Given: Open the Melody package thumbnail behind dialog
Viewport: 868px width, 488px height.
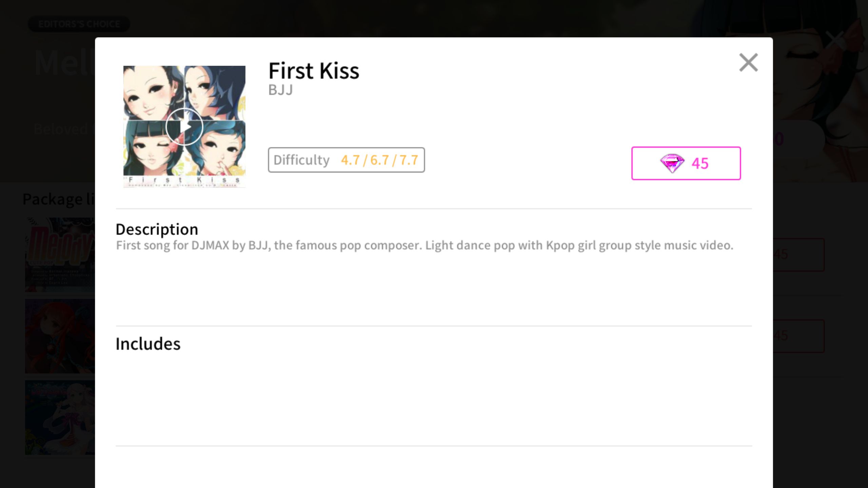Looking at the screenshot, I should coord(60,255).
